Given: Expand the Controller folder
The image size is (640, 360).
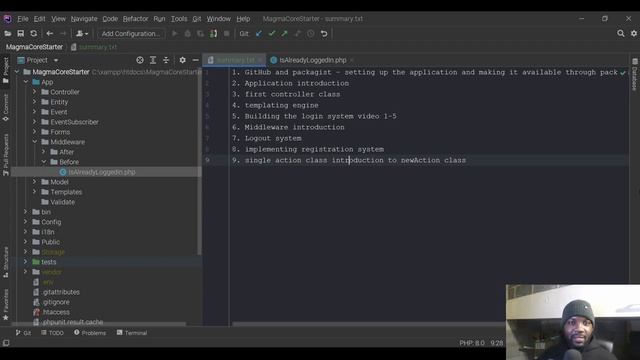Looking at the screenshot, I should pyautogui.click(x=35, y=92).
